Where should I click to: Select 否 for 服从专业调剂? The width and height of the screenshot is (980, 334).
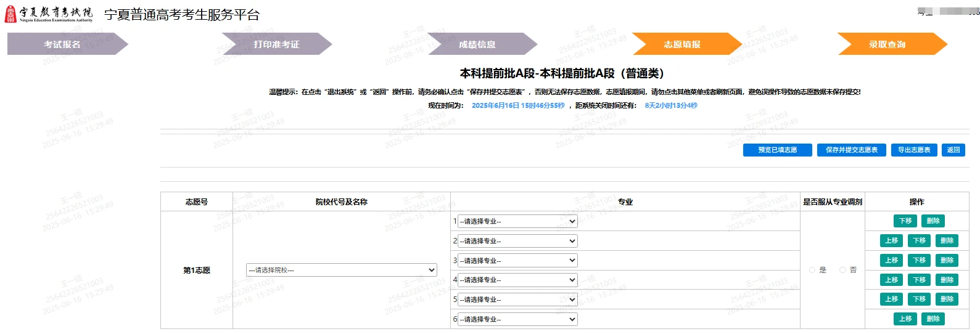(842, 270)
